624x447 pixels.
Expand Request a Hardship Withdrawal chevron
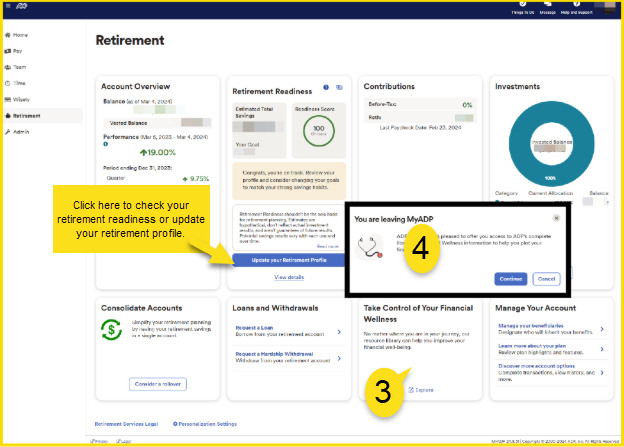(x=339, y=358)
